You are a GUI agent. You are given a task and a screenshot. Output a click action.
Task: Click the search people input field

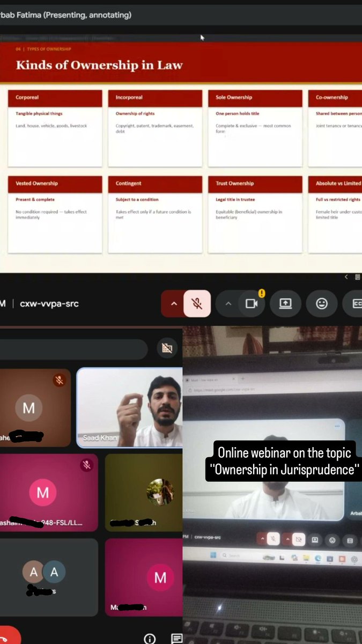(73, 349)
